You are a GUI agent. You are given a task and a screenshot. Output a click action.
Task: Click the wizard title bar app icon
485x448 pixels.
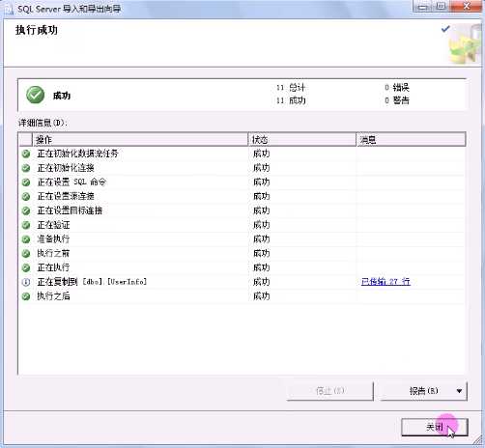[x=9, y=9]
